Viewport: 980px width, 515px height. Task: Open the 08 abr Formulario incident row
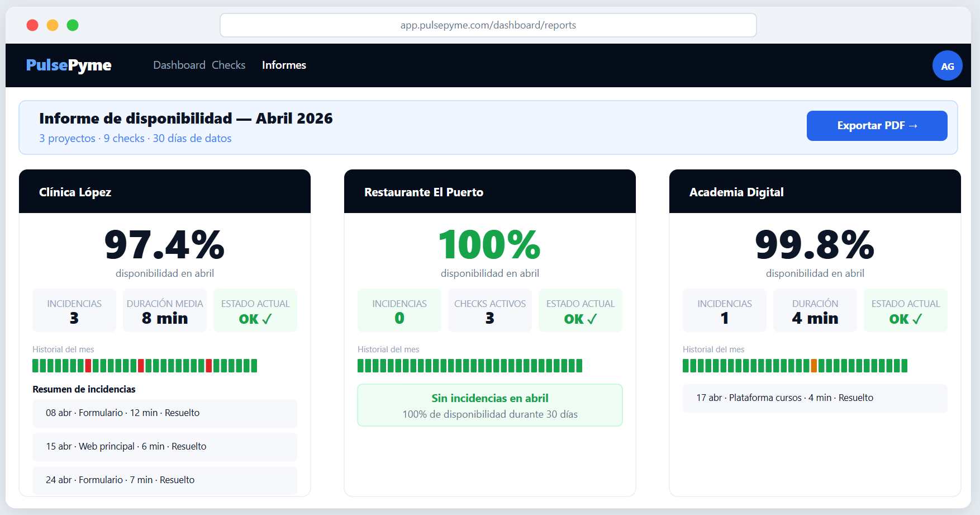165,413
